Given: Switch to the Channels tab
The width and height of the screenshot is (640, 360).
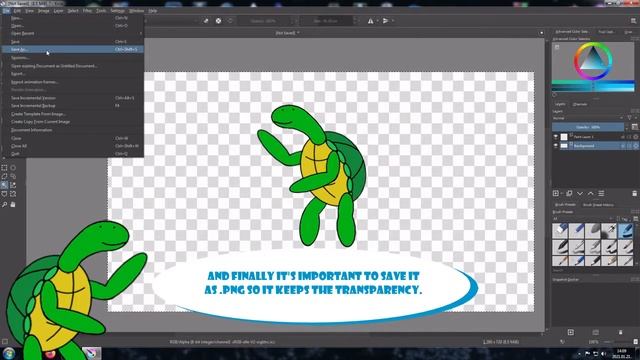Looking at the screenshot, I should point(580,104).
